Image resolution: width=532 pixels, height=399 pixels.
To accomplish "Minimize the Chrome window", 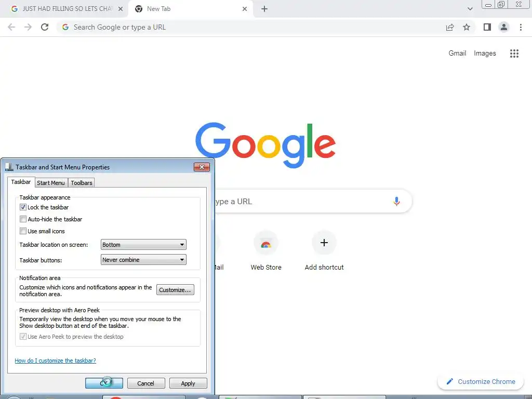I will 488,4.
